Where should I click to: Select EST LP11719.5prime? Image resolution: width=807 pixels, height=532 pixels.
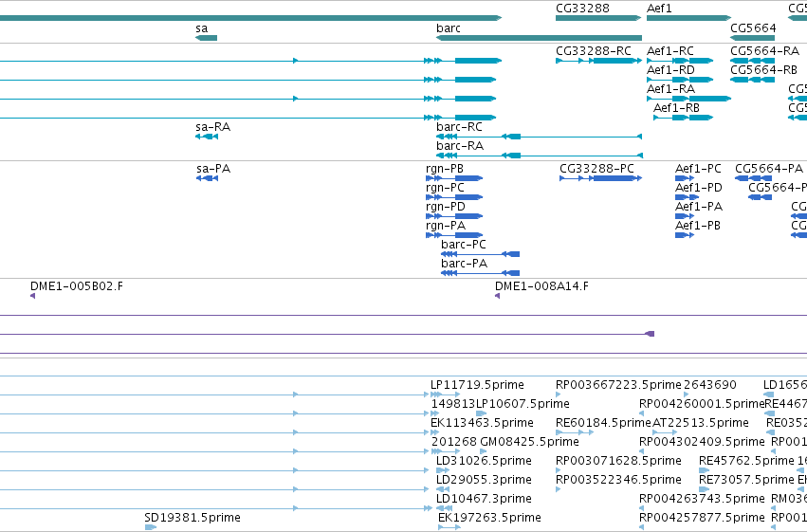click(x=445, y=394)
